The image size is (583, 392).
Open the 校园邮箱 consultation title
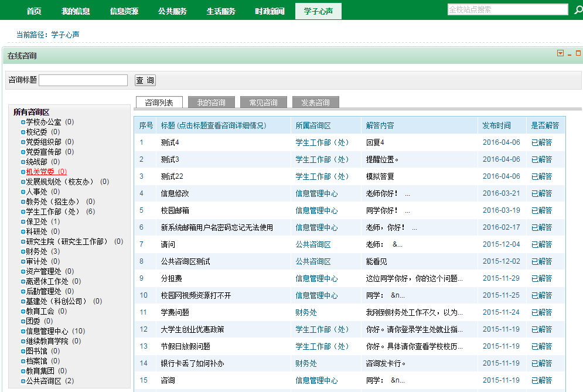click(x=175, y=210)
